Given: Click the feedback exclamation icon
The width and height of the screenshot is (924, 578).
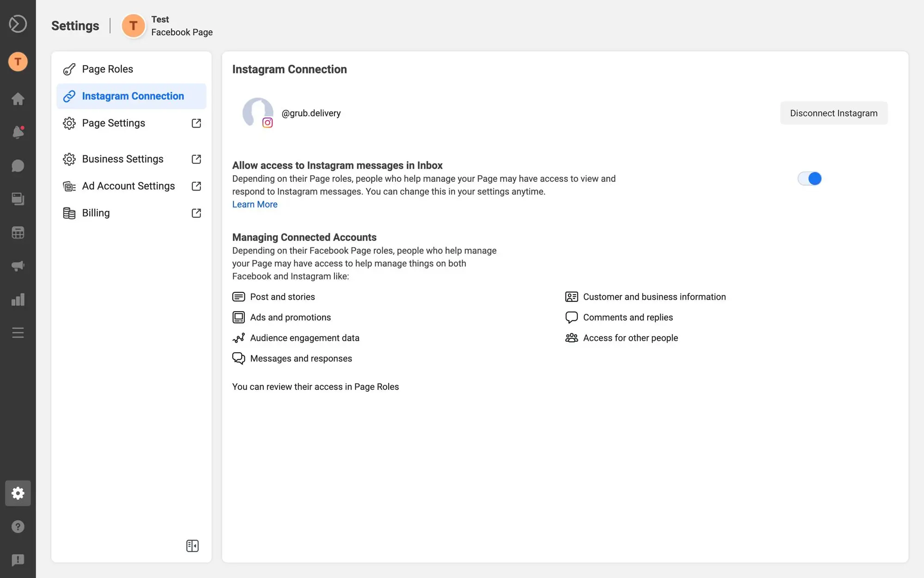Looking at the screenshot, I should tap(18, 560).
